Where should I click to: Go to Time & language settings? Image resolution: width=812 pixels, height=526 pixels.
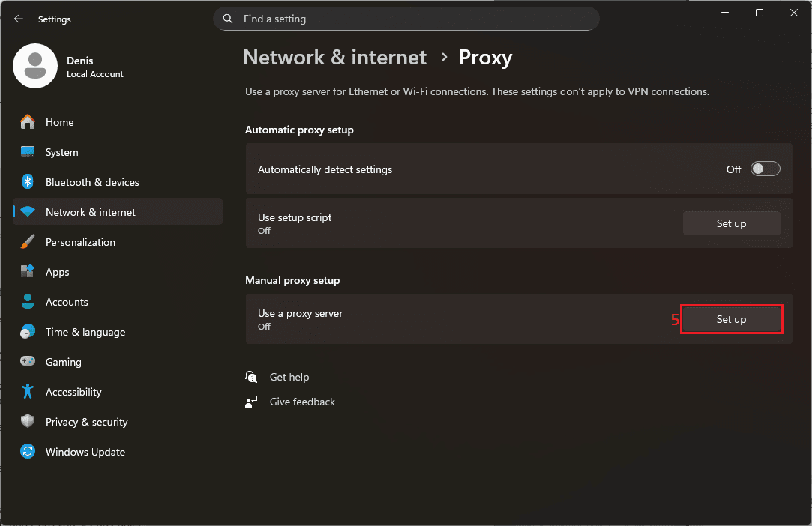(x=85, y=332)
